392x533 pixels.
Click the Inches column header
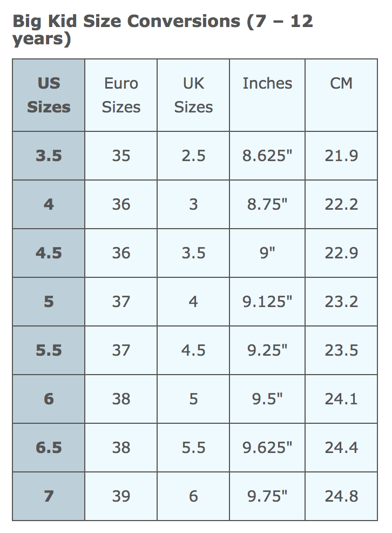point(267,95)
